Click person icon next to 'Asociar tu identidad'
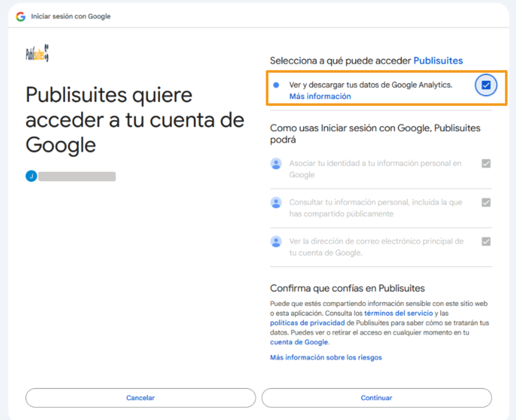The image size is (516, 420). tap(276, 164)
